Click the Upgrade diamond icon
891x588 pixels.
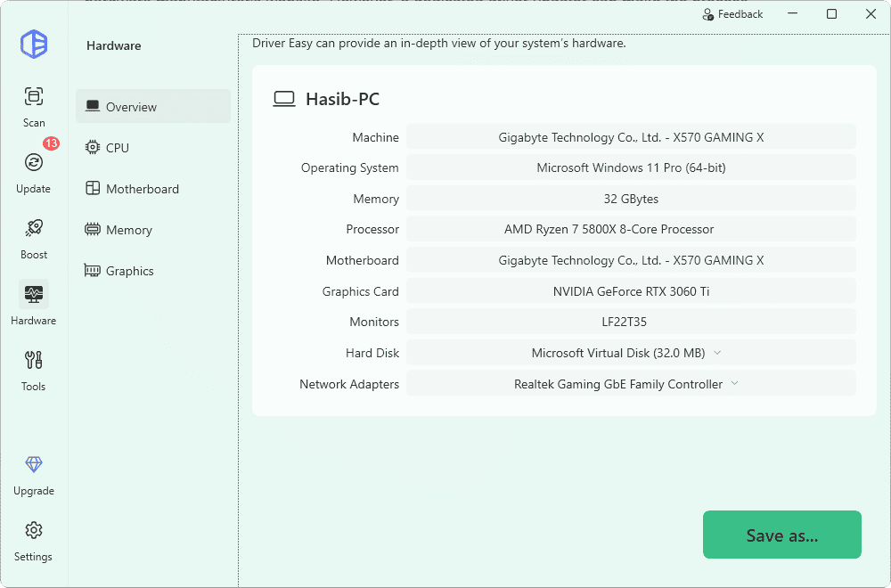[x=34, y=465]
